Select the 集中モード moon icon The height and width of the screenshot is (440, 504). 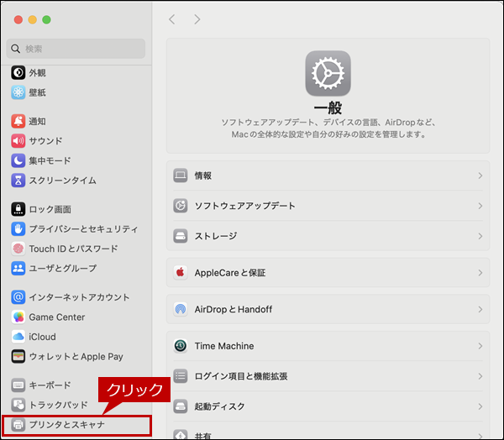coord(18,160)
